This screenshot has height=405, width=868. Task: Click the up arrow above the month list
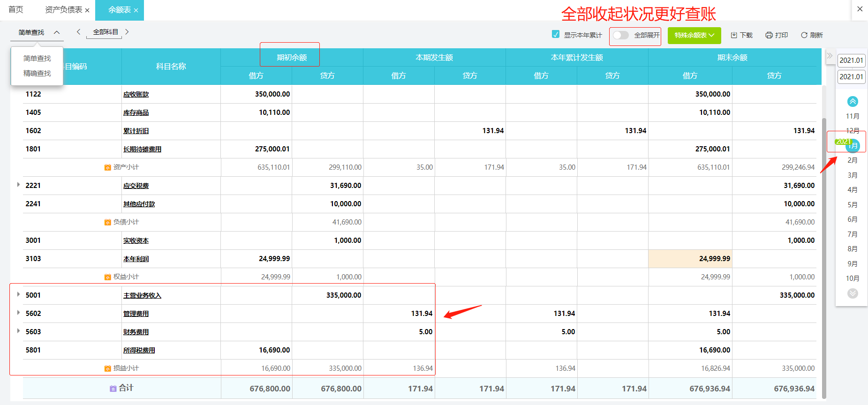coord(853,101)
